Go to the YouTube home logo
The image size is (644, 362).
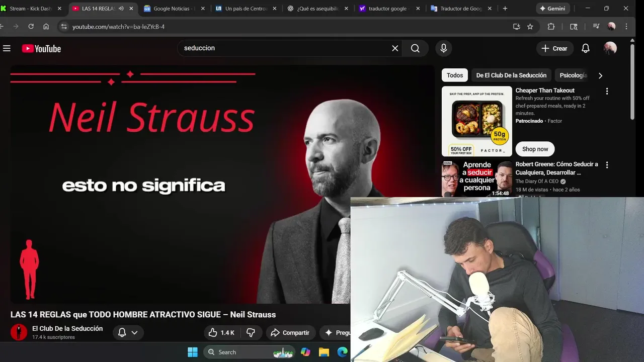41,49
